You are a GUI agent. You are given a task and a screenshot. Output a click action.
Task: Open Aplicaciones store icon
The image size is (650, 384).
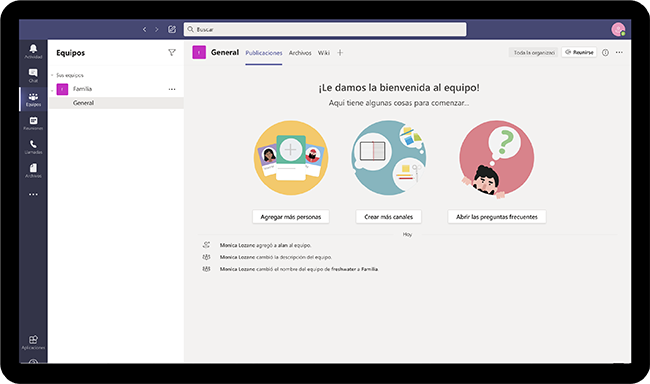[x=33, y=342]
